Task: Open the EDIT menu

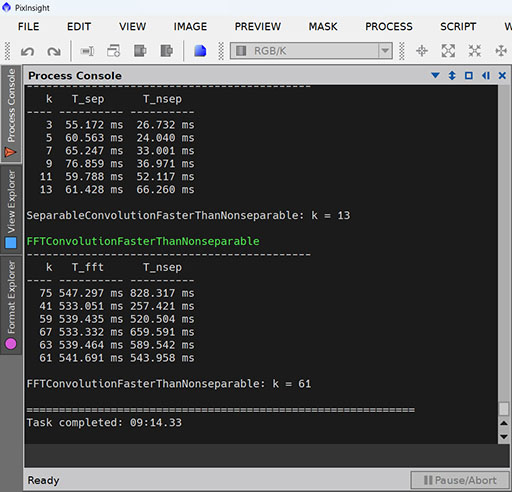Action: pyautogui.click(x=79, y=26)
